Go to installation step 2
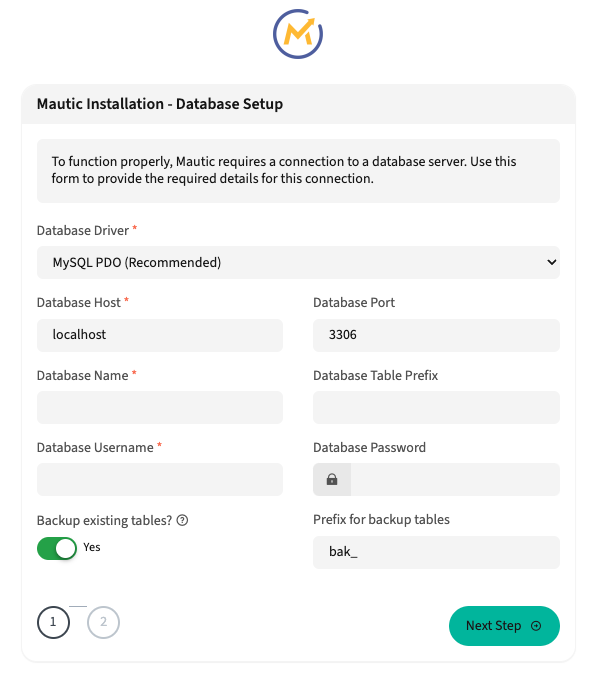 (x=103, y=623)
